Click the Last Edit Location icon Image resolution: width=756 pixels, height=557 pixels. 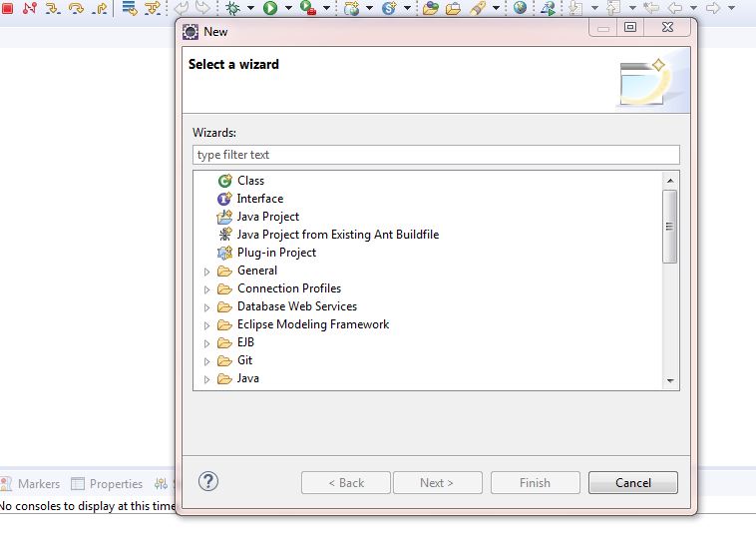(x=651, y=8)
